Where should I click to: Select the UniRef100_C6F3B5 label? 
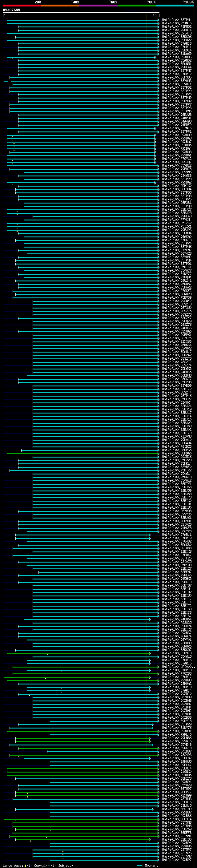pyautogui.click(x=176, y=78)
